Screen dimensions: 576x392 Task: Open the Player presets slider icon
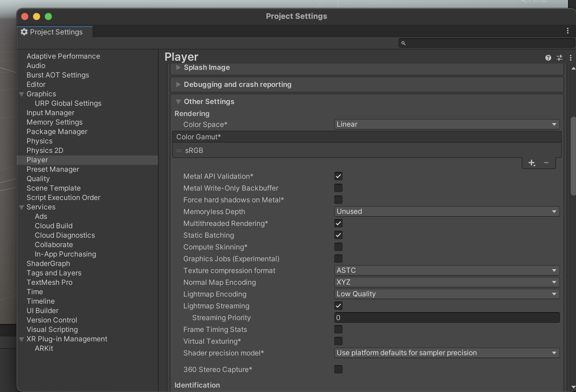[x=559, y=58]
